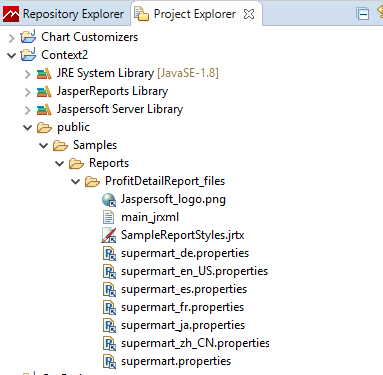
Task: Expand the Chart Customizers project
Action: [12, 38]
